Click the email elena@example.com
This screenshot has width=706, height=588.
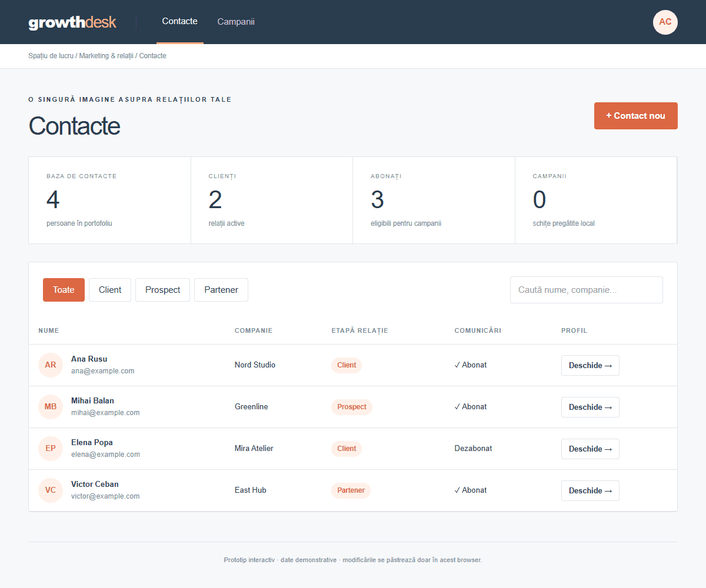coord(105,455)
